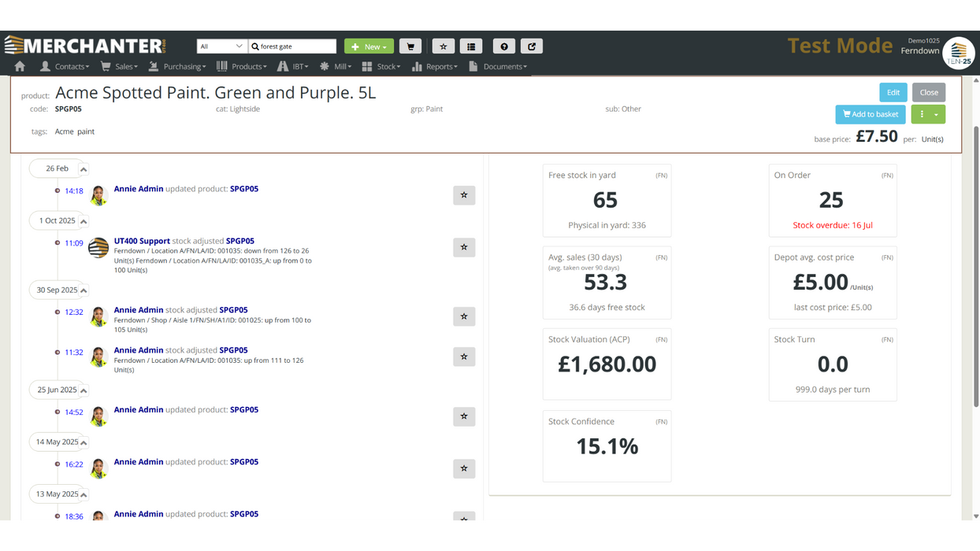Click FN note on Stock Confidence card
This screenshot has height=551, width=980.
click(662, 422)
